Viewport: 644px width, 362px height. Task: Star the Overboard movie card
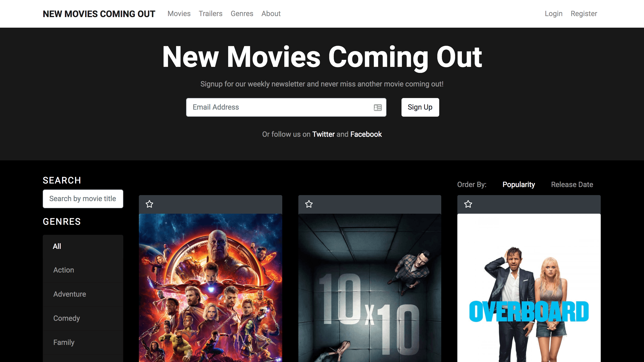[468, 204]
